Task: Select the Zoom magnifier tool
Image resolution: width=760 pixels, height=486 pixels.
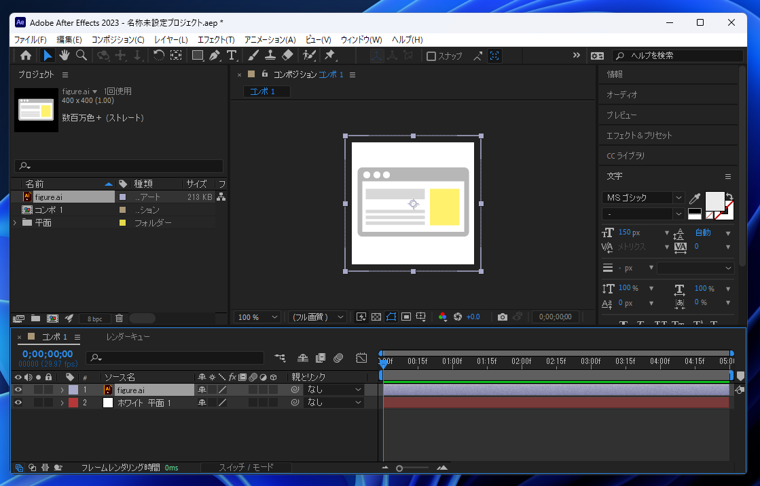Action: coord(81,56)
